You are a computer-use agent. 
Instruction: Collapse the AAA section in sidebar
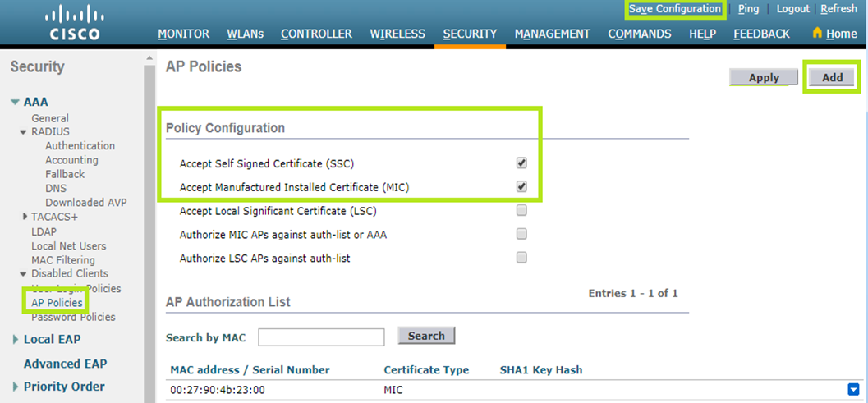[x=16, y=102]
